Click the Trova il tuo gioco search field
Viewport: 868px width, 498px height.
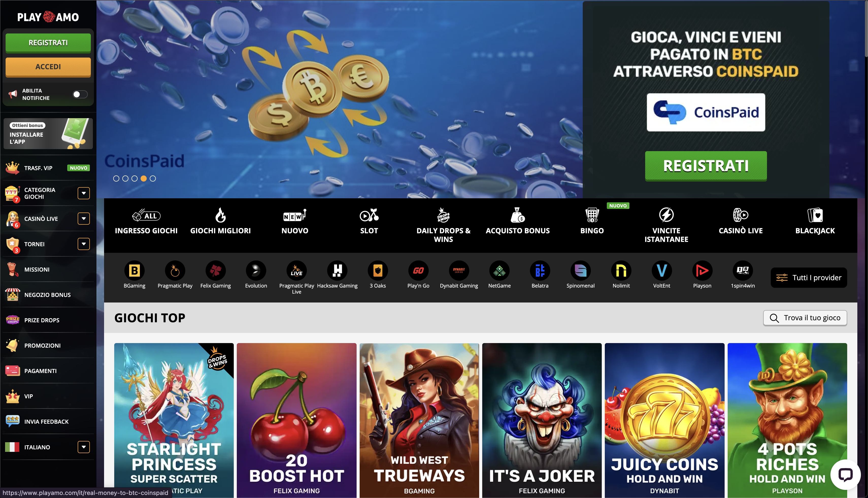805,318
